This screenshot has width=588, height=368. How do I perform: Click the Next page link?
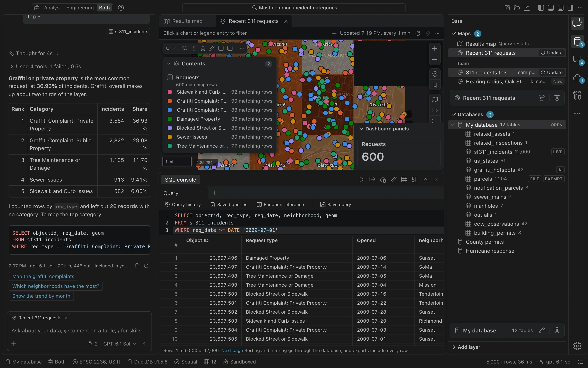tap(232, 350)
